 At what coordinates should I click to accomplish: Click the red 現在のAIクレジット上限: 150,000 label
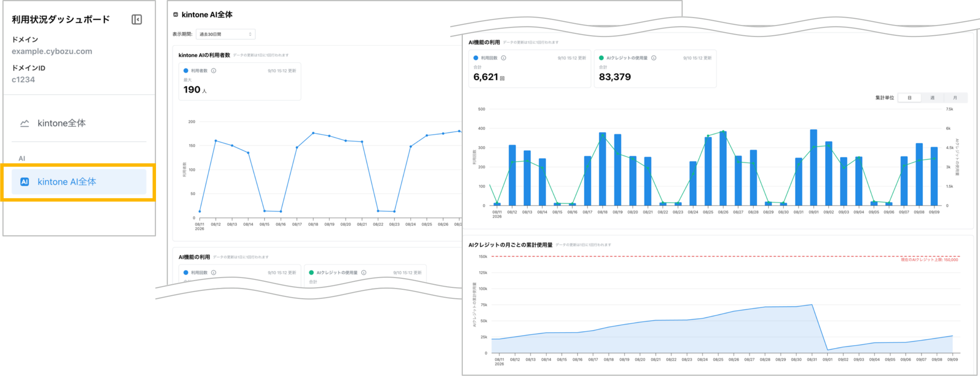(929, 260)
